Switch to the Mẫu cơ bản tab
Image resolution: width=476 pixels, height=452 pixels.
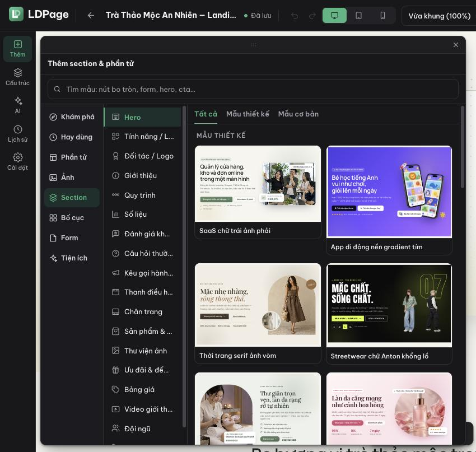click(x=298, y=114)
